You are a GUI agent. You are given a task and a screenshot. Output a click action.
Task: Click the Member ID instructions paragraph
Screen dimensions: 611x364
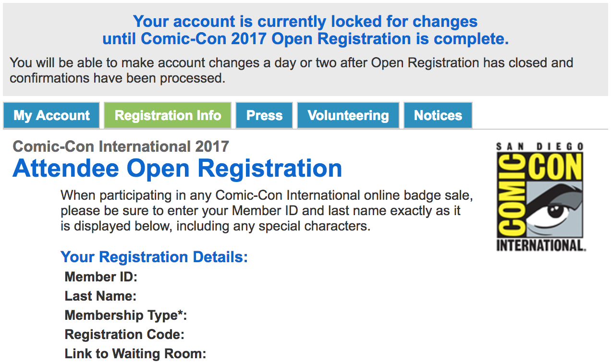tap(267, 211)
